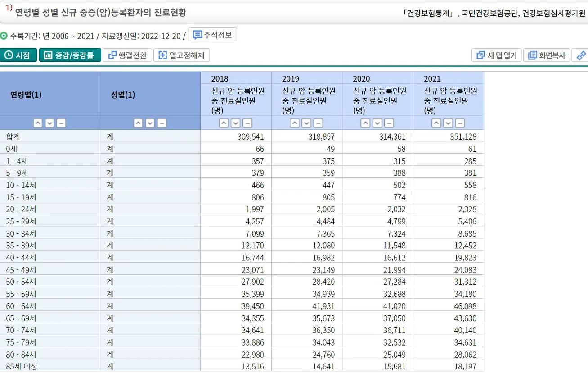The width and height of the screenshot is (588, 373).
Task: Sort 2018 column ascending with up arrow
Action: [x=224, y=123]
